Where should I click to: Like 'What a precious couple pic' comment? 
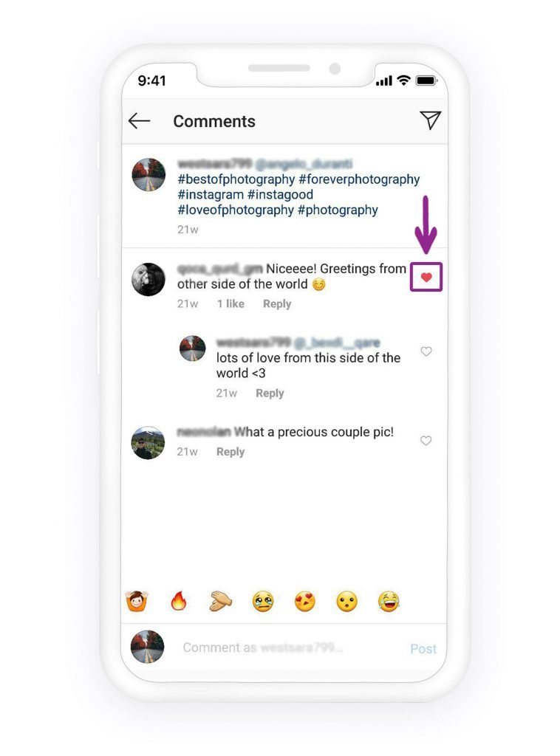point(426,441)
